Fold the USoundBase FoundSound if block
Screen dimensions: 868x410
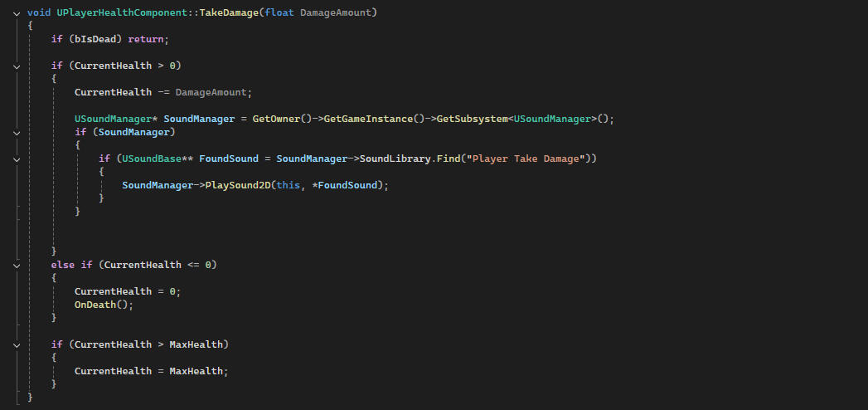tap(17, 159)
